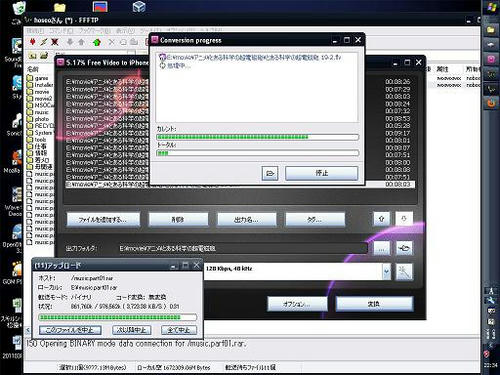Image resolution: width=500 pixels, height=375 pixels.
Task: Click the Firefox icon in right sidebar
Action: 491,103
